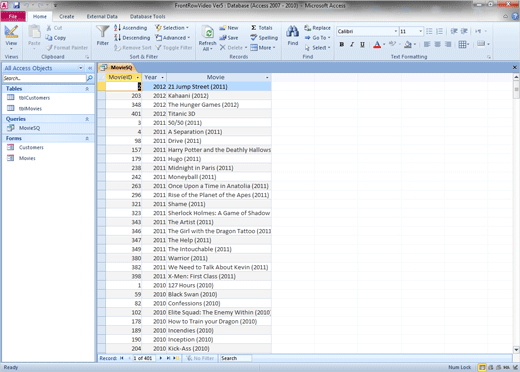Open the Selection filter dropdown
The image size is (520, 372).
(172, 28)
